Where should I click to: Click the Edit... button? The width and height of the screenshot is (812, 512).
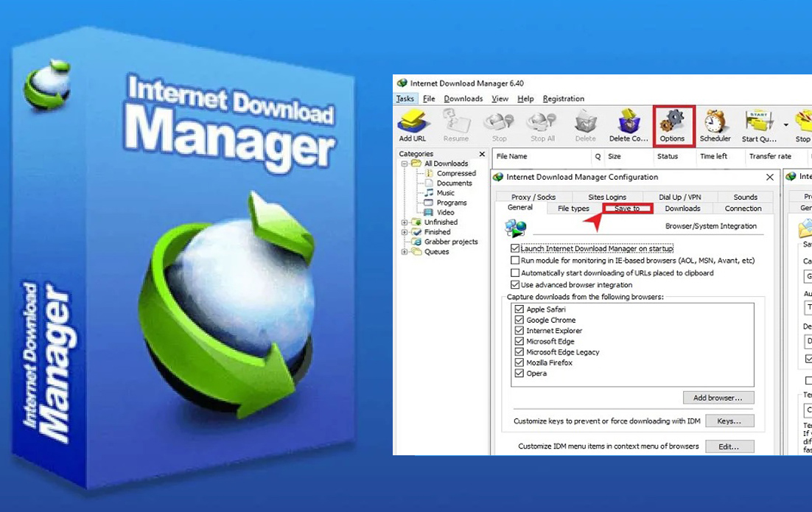(729, 446)
